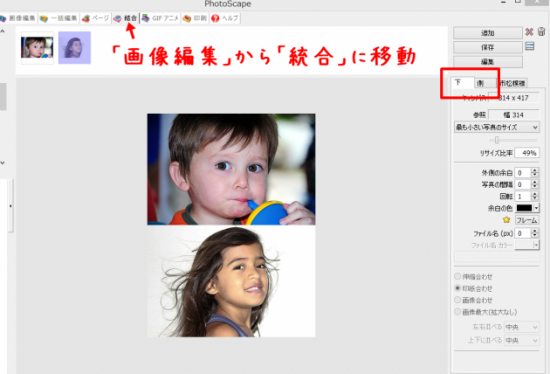Click the ファイル名 (px) value field

pos(523,233)
